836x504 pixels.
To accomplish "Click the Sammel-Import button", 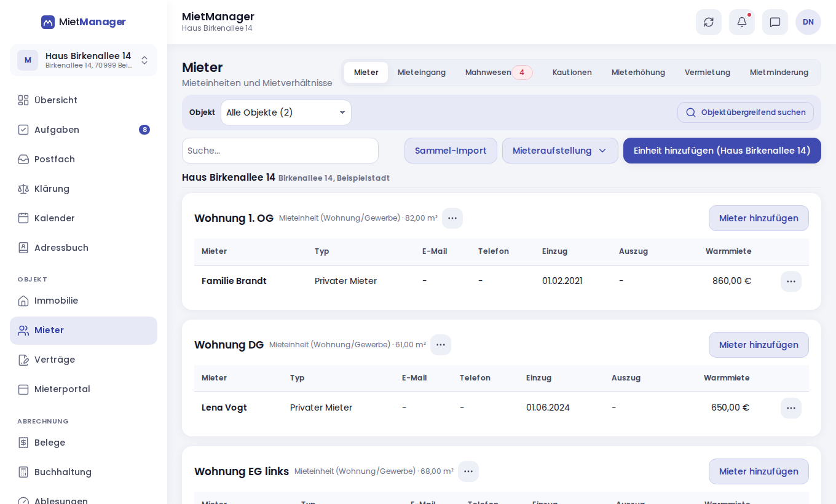I will click(x=451, y=151).
